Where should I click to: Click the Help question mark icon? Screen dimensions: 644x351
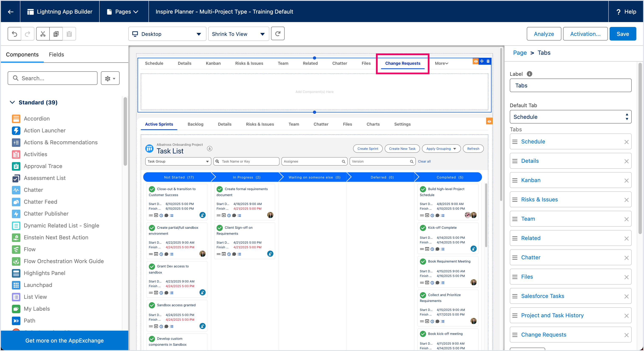(618, 12)
